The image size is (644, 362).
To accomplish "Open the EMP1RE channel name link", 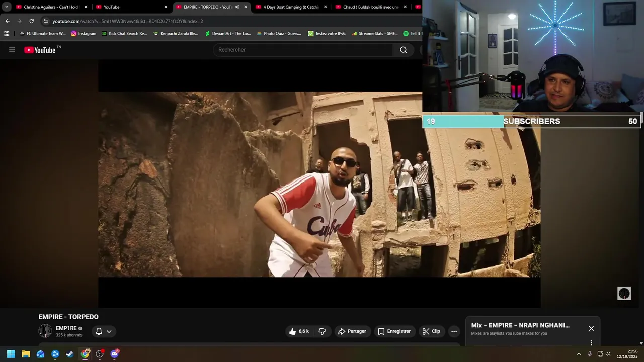I will tap(66, 328).
